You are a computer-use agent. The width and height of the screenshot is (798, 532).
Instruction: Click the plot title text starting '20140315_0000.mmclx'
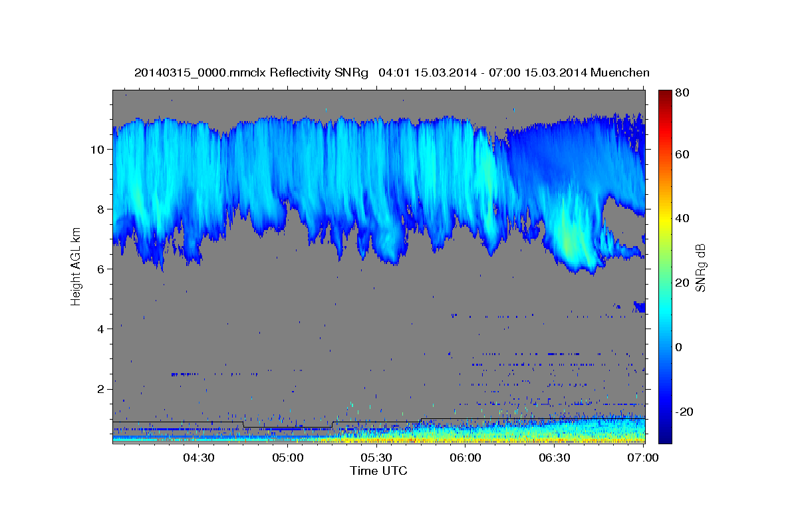click(x=392, y=72)
